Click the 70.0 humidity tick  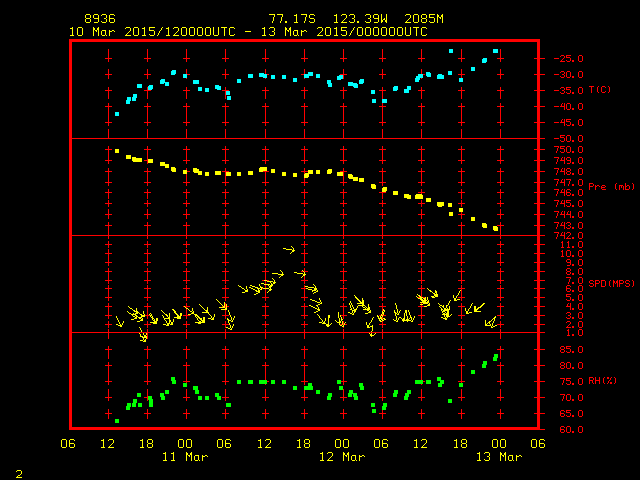pos(572,398)
